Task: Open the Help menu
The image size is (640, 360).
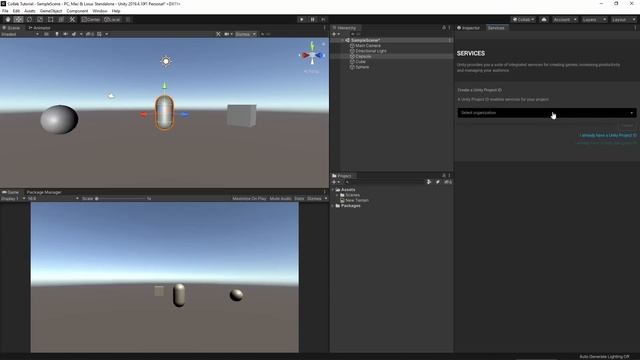Action: tap(116, 11)
